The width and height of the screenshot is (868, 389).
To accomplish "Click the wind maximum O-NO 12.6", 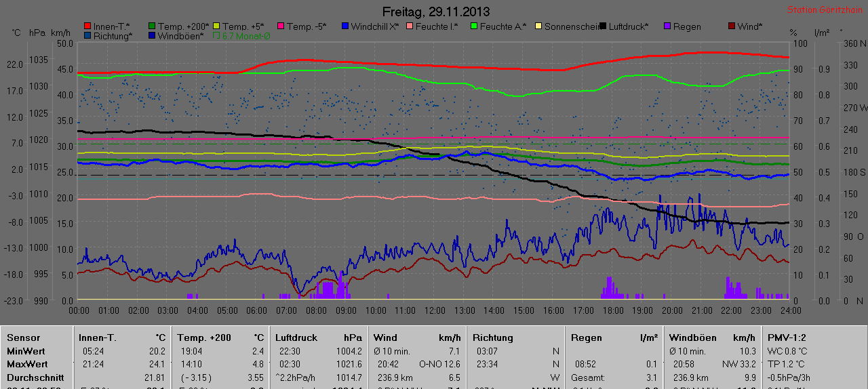I will click(x=440, y=365).
